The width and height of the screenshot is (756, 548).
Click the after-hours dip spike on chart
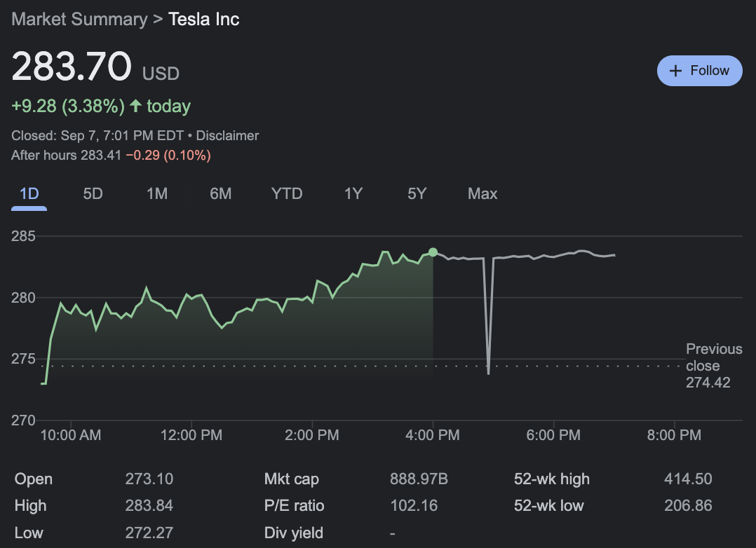coord(488,317)
